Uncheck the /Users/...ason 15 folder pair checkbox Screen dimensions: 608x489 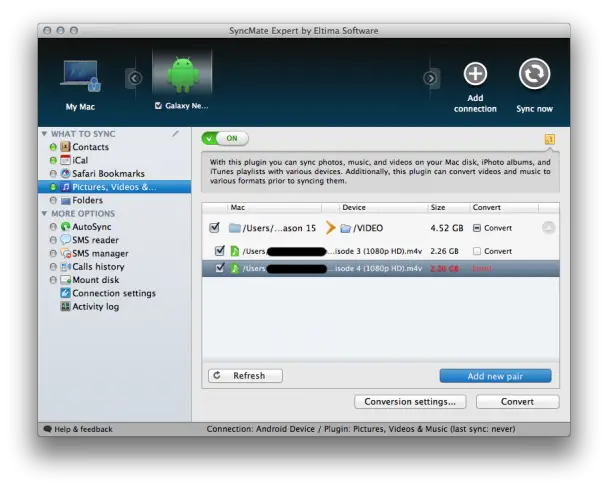214,228
